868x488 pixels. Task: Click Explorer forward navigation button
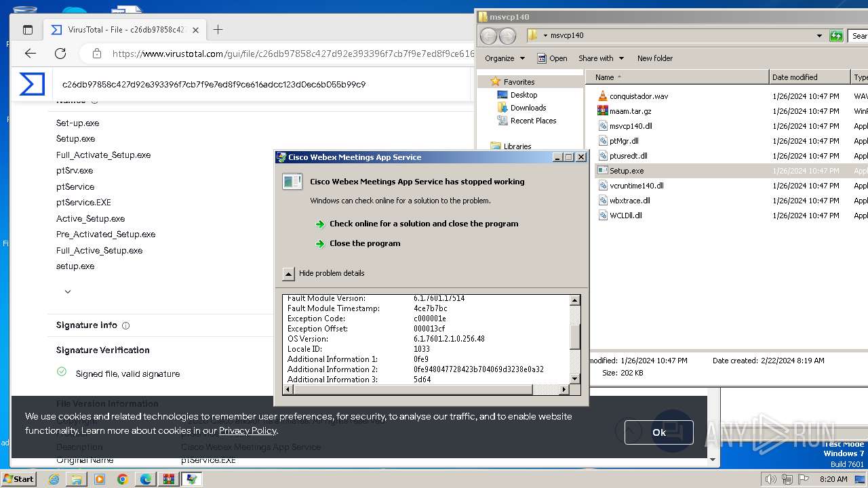(507, 36)
